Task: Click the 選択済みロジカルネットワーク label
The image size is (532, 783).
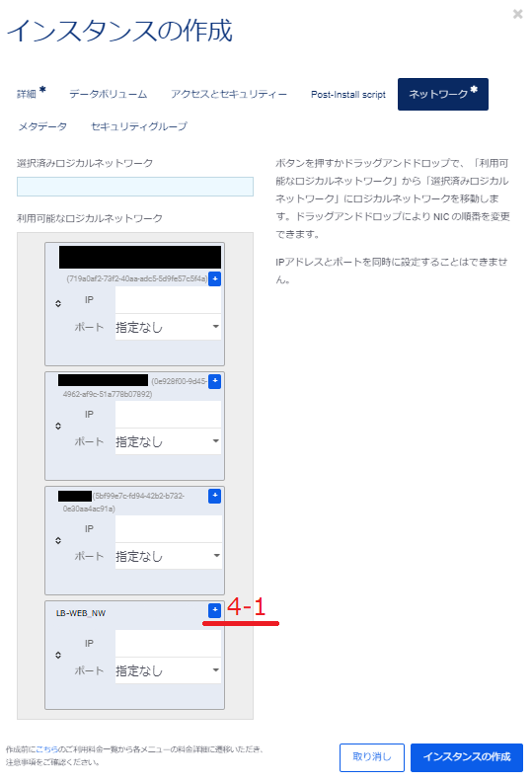Action: point(85,163)
